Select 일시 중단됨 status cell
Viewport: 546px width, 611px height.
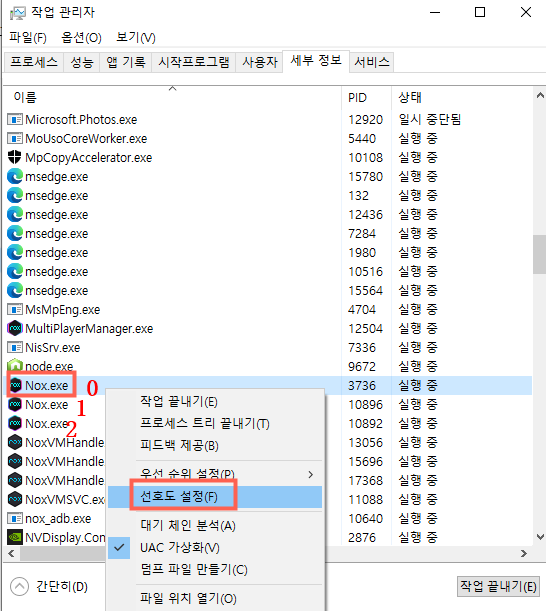click(429, 119)
